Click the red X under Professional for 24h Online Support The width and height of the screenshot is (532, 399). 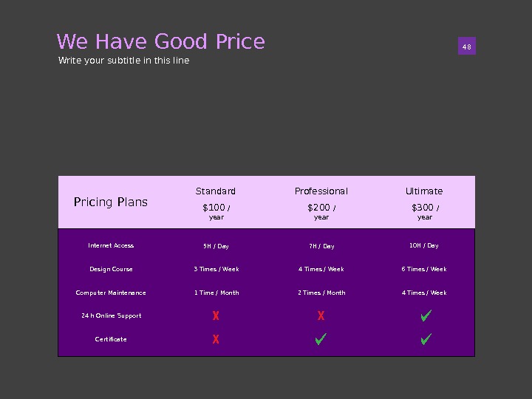point(321,316)
